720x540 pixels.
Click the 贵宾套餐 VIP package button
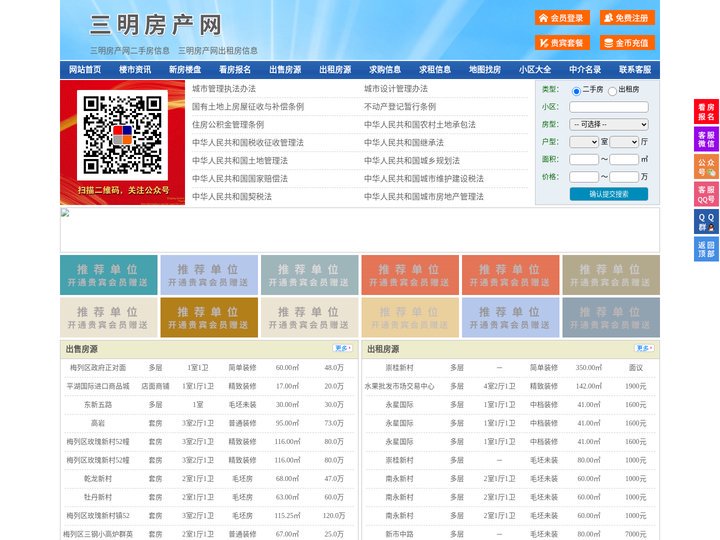562,43
